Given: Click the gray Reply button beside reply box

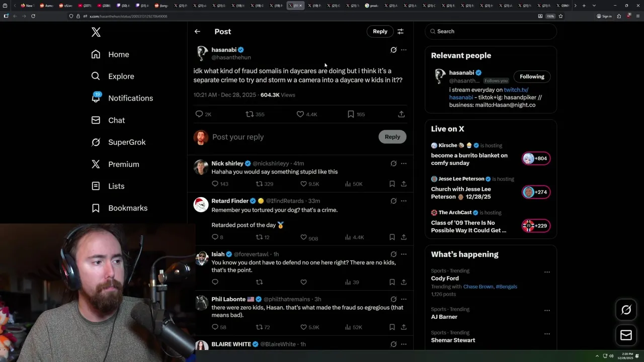Looking at the screenshot, I should pyautogui.click(x=392, y=137).
